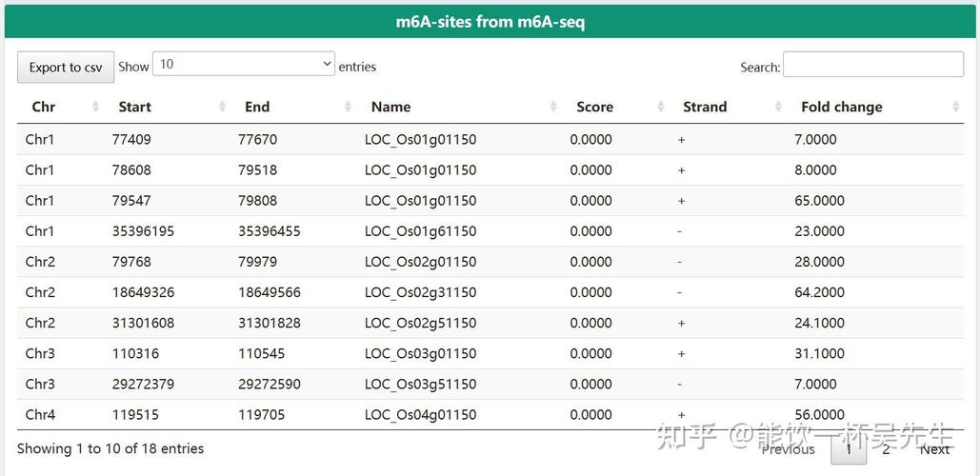Select End value 18649566
Viewport: 980px width, 476px height.
(x=270, y=292)
